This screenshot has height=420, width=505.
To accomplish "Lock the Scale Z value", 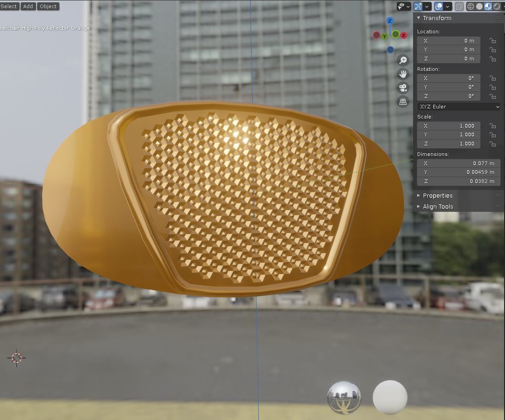I will [x=493, y=144].
